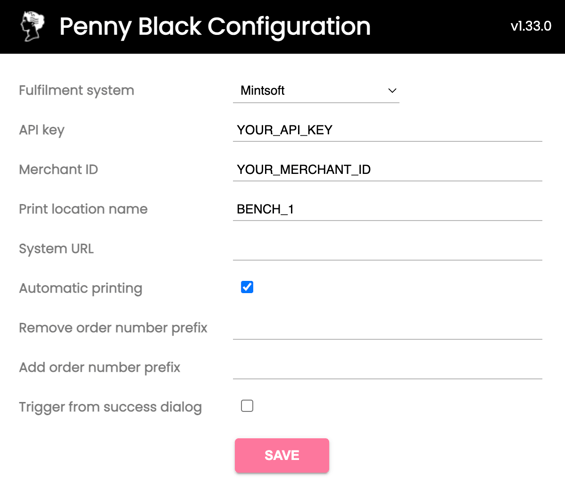Image resolution: width=565 pixels, height=492 pixels.
Task: Open the Fulfilment system dropdown
Action: point(316,90)
